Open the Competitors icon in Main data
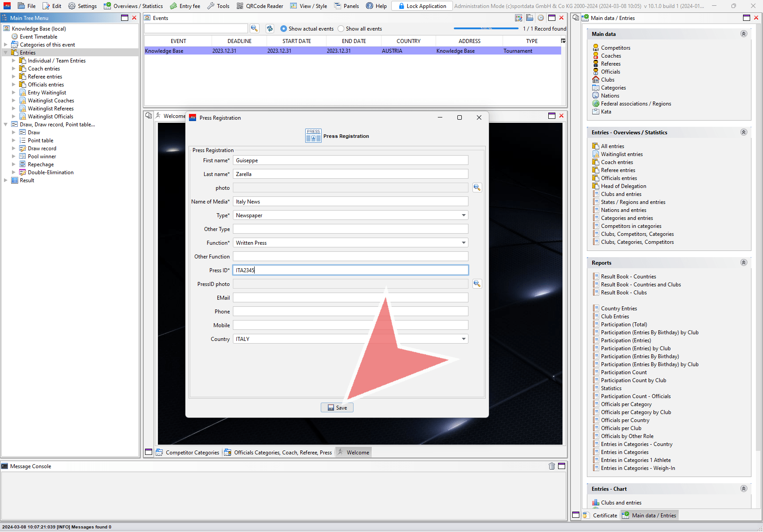 [596, 48]
